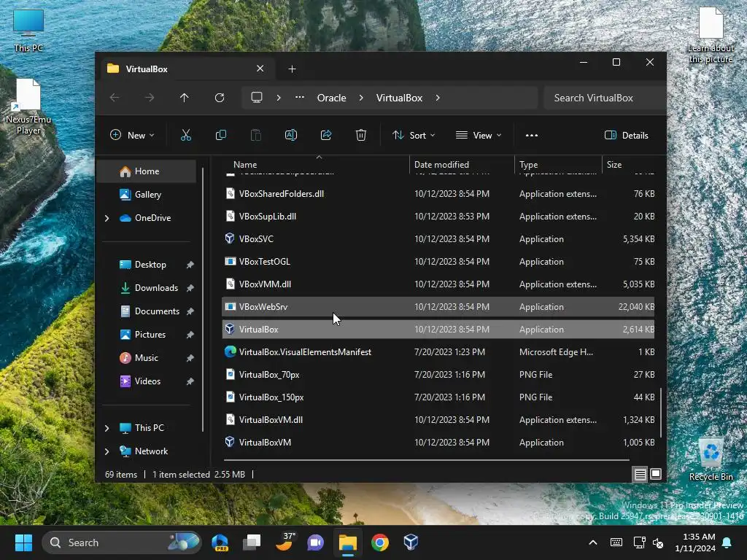Toggle the Details pane button
Viewport: 747px width, 560px height.
(627, 135)
